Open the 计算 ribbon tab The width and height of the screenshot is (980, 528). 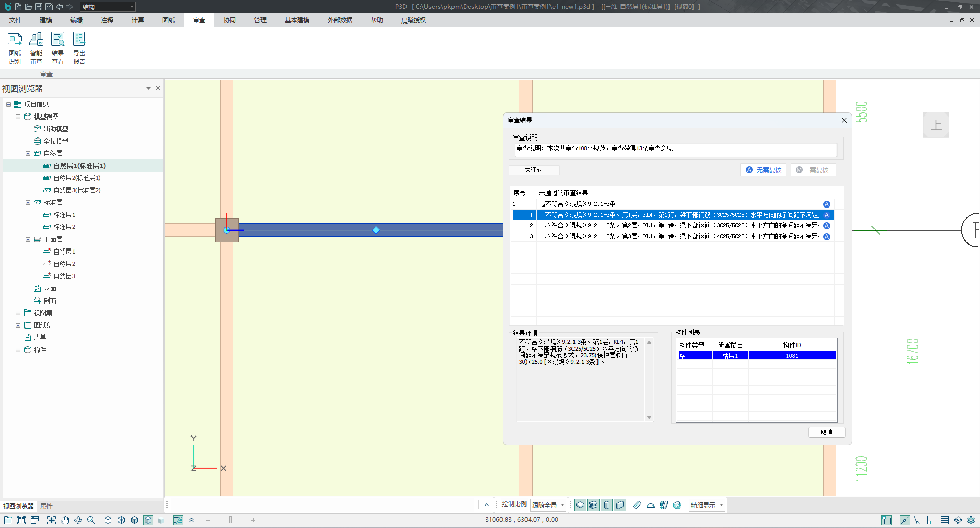click(x=137, y=20)
